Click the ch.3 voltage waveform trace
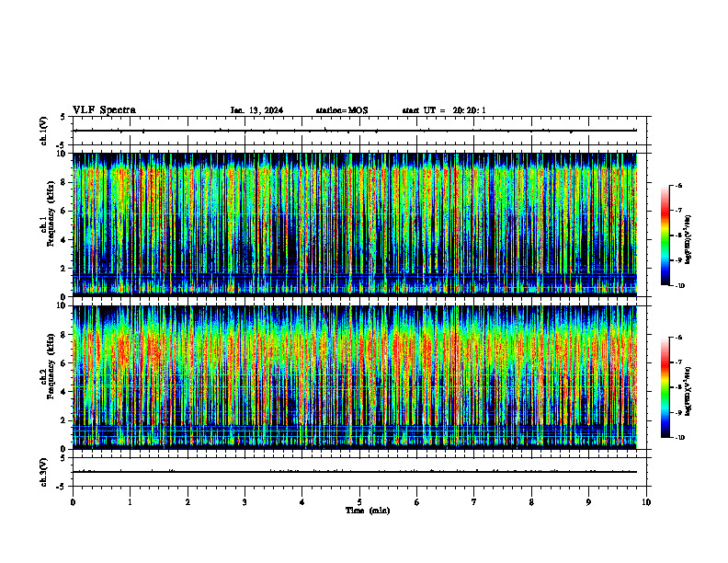 [x=355, y=472]
